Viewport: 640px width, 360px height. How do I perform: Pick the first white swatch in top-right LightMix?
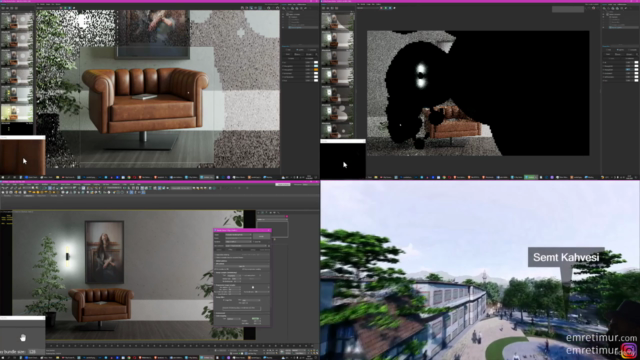point(636,62)
